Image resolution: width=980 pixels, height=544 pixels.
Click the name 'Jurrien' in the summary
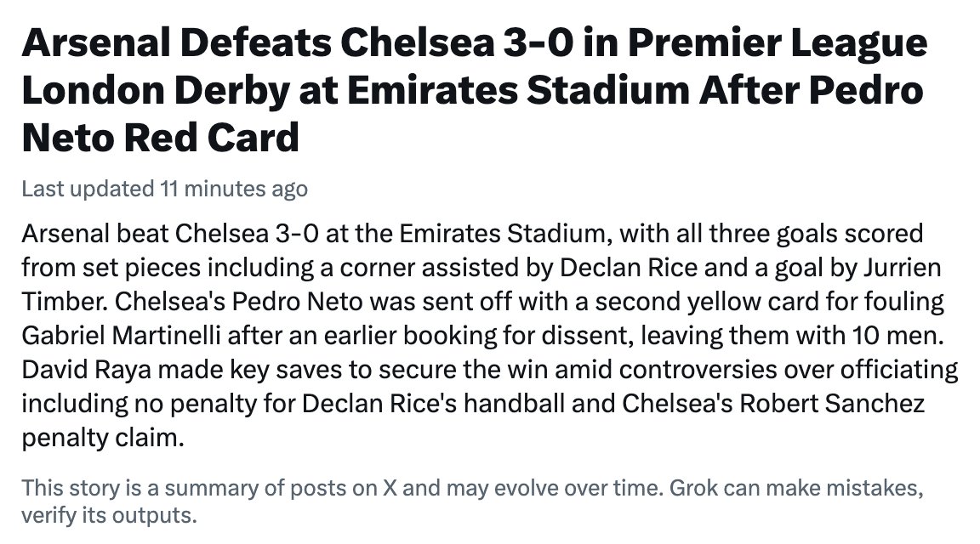(x=903, y=267)
